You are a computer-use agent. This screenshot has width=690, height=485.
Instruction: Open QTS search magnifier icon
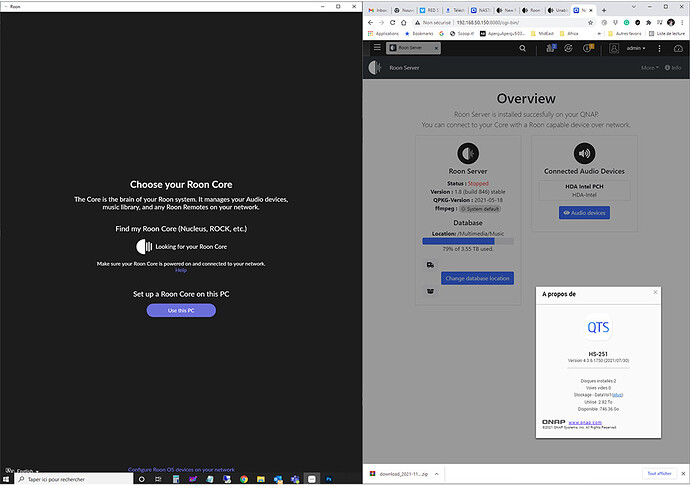[522, 48]
